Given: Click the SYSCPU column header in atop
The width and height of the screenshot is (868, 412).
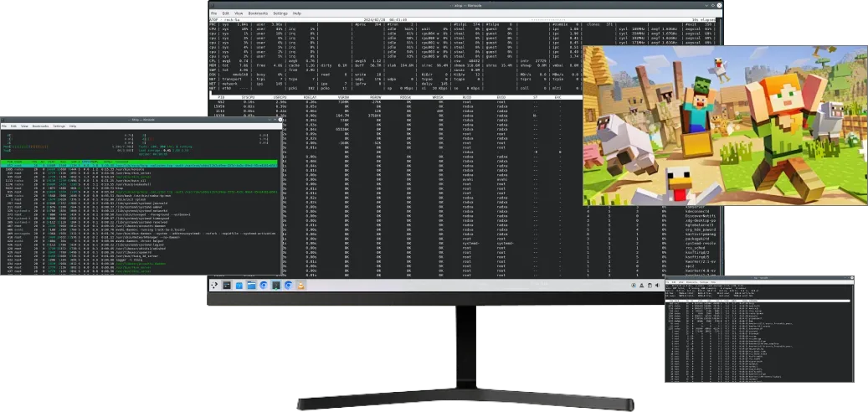Looking at the screenshot, I should coord(248,97).
